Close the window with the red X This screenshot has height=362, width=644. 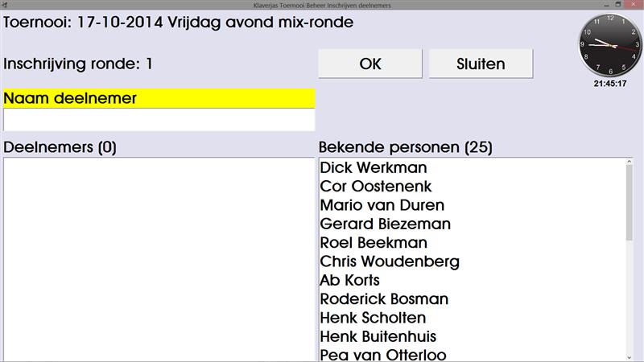(632, 5)
